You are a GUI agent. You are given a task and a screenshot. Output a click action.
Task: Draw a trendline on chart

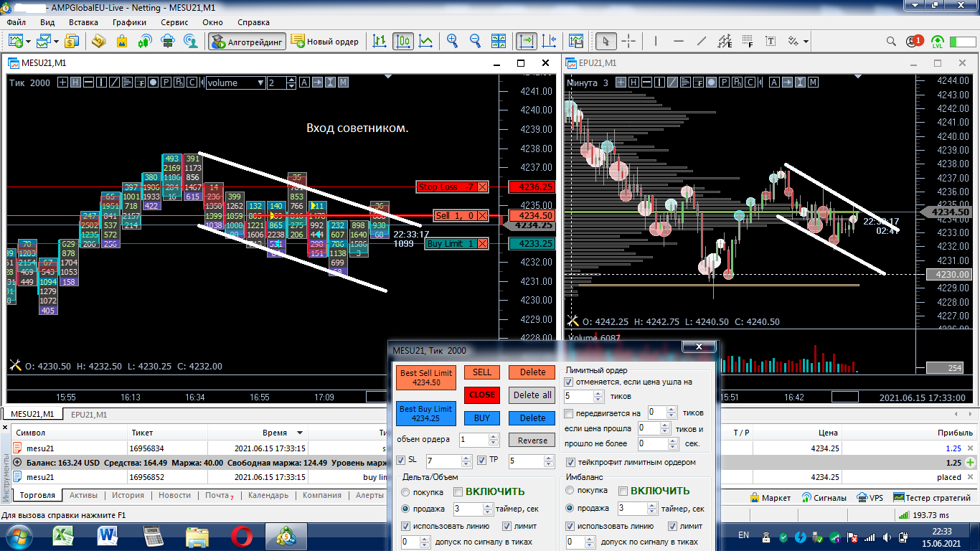702,42
